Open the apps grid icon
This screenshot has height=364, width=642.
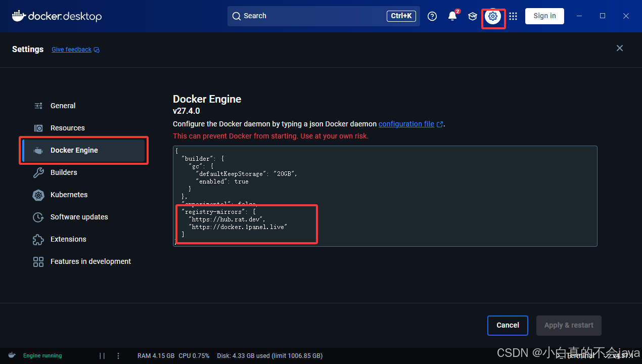coord(513,16)
